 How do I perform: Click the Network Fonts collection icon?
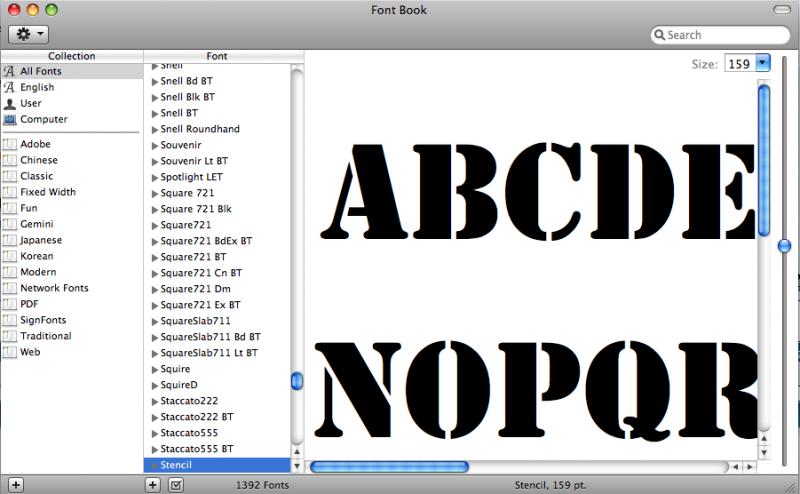(x=10, y=288)
